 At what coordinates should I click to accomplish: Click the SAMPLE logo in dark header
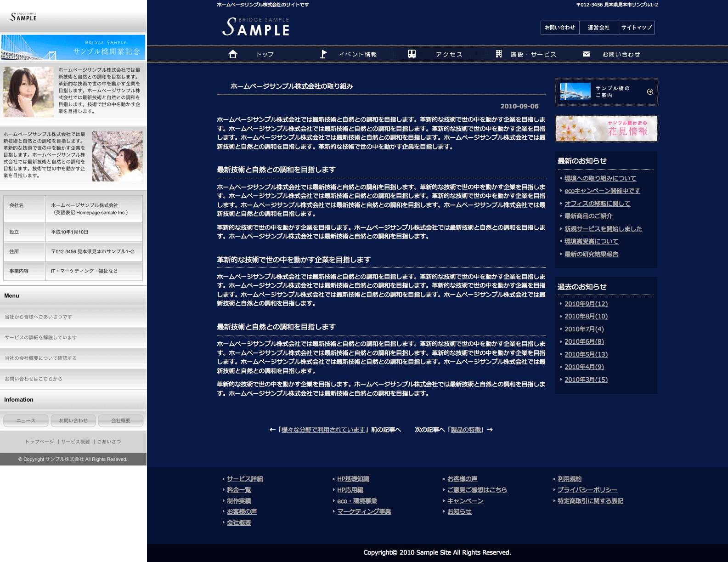tap(256, 27)
